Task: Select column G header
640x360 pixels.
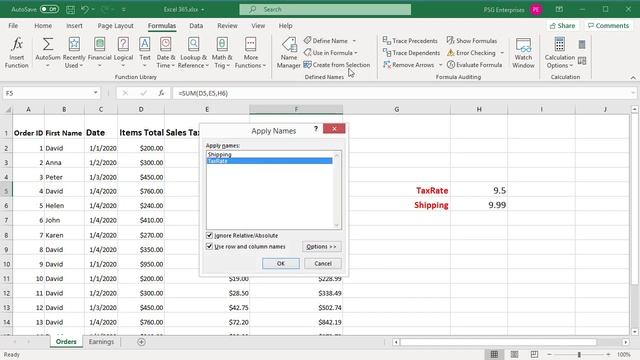Action: 396,109
